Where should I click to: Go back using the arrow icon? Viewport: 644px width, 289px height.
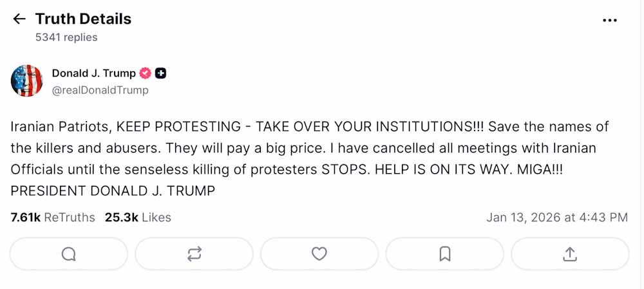click(x=19, y=19)
